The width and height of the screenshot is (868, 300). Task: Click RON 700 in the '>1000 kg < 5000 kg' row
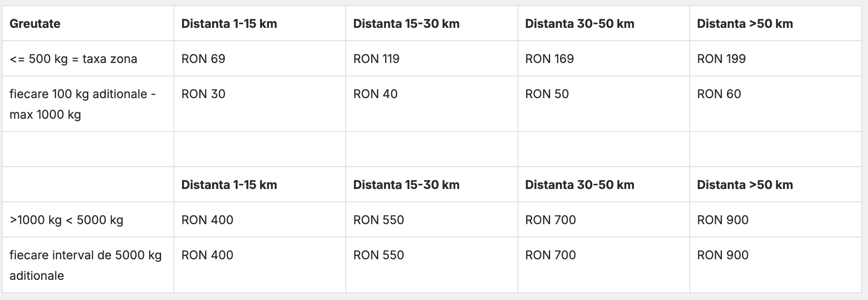(x=551, y=220)
